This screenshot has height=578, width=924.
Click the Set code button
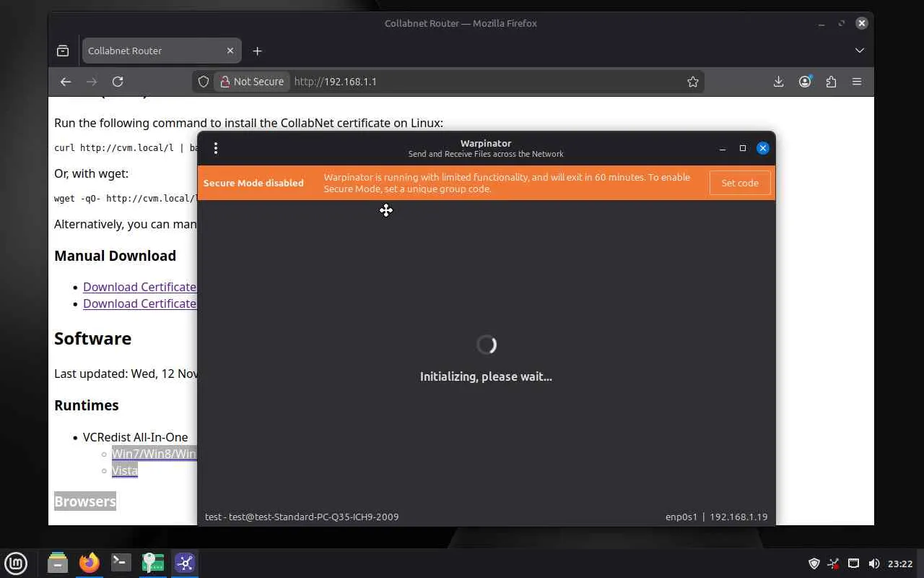click(x=740, y=183)
